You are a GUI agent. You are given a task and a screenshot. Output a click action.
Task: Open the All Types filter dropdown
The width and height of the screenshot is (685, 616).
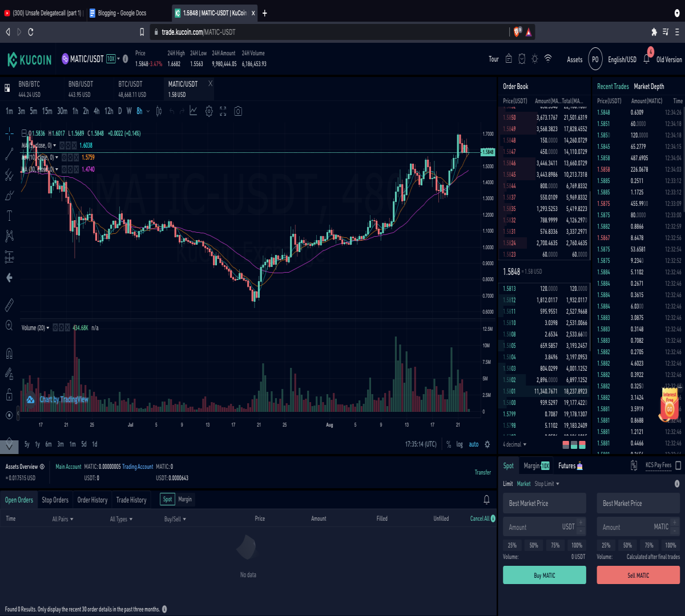click(121, 519)
